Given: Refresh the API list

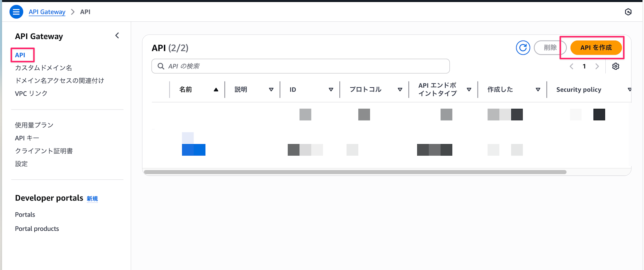Looking at the screenshot, I should tap(523, 48).
